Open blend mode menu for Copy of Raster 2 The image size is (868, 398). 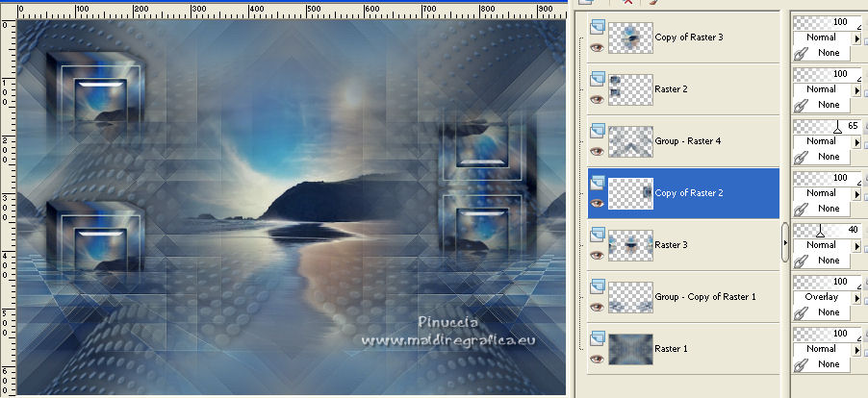click(856, 194)
